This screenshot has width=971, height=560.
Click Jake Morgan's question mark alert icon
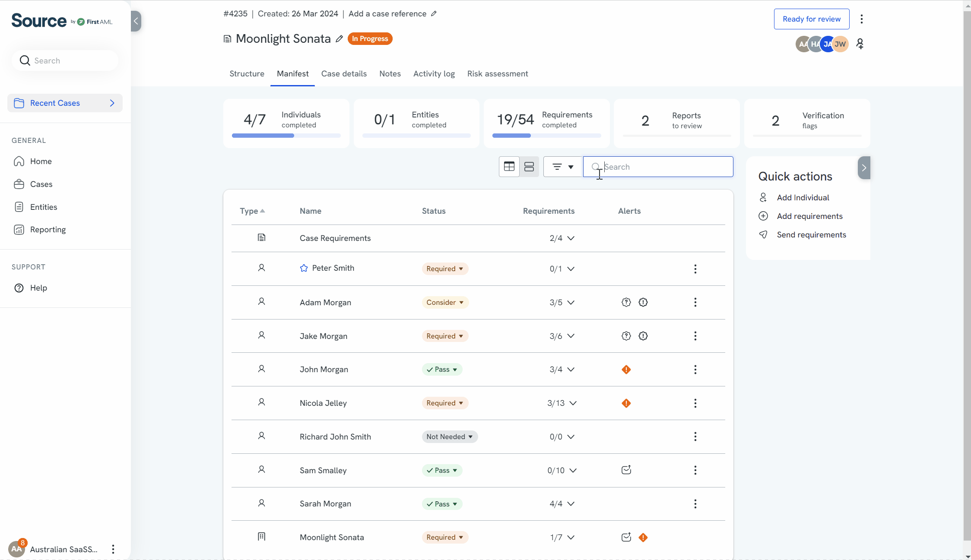tap(626, 336)
